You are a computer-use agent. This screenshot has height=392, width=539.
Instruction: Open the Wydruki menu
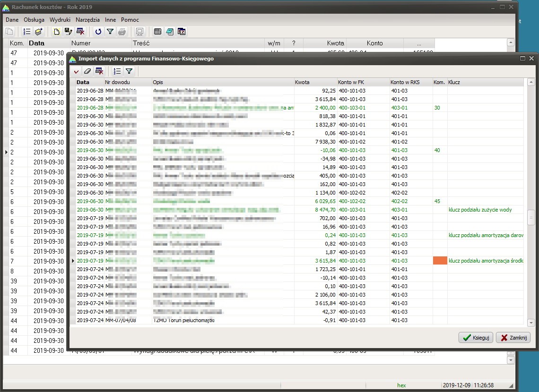[60, 20]
